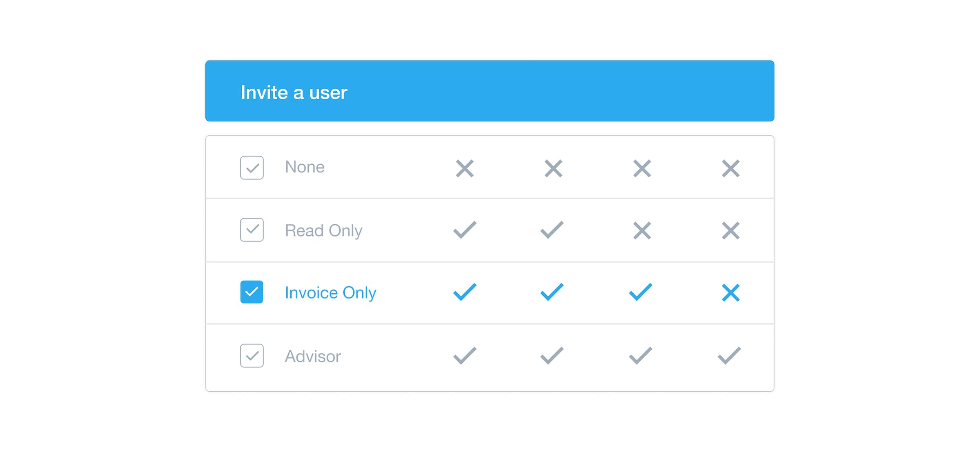980x451 pixels.
Task: Click the Advisor row label
Action: coord(313,356)
